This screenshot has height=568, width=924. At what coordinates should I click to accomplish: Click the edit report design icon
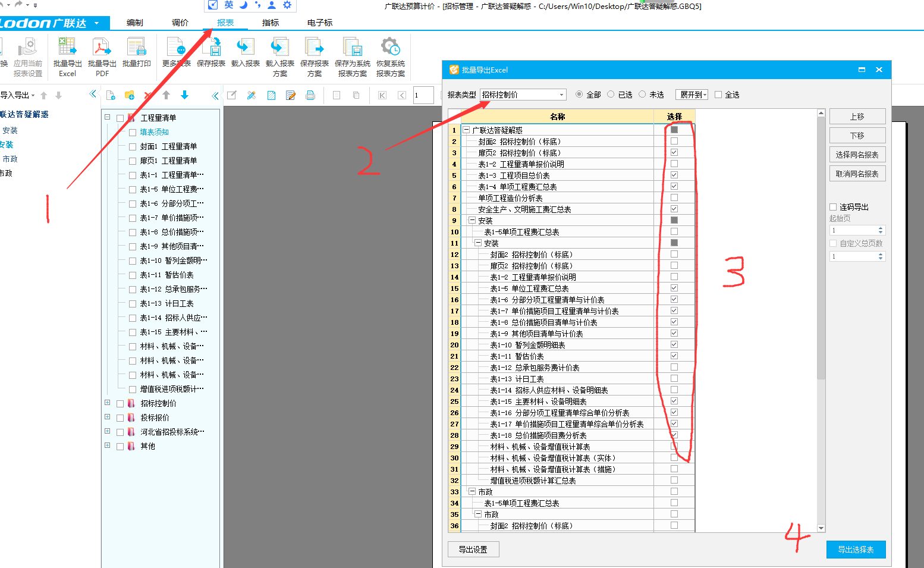click(232, 95)
